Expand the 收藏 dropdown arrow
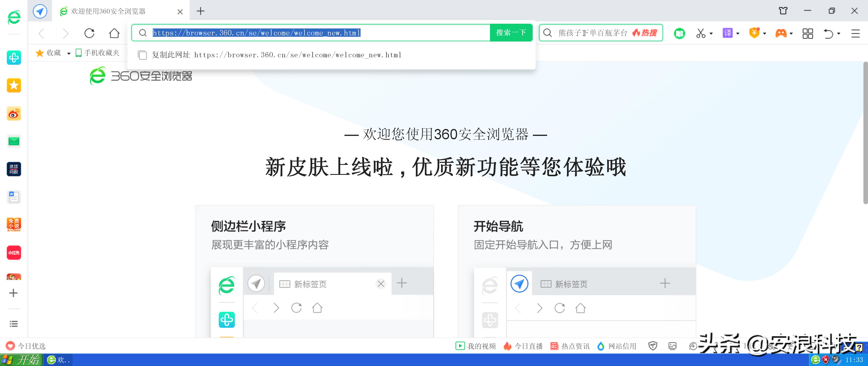This screenshot has height=366, width=868. 69,53
